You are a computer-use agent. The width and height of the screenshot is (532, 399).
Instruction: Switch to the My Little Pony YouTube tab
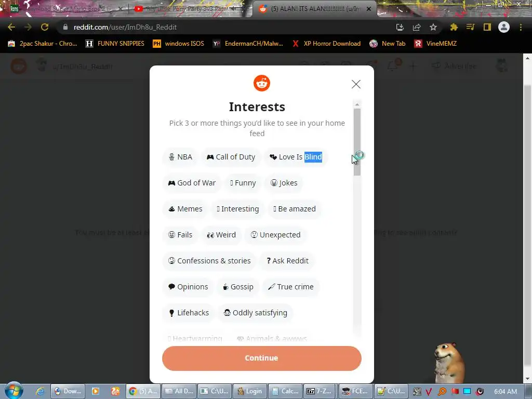tap(187, 9)
